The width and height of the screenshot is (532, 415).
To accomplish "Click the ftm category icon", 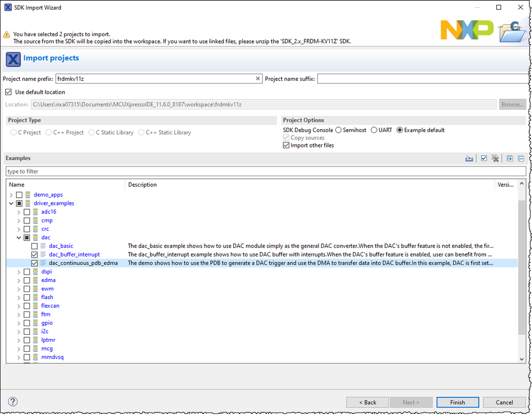I will [x=35, y=314].
